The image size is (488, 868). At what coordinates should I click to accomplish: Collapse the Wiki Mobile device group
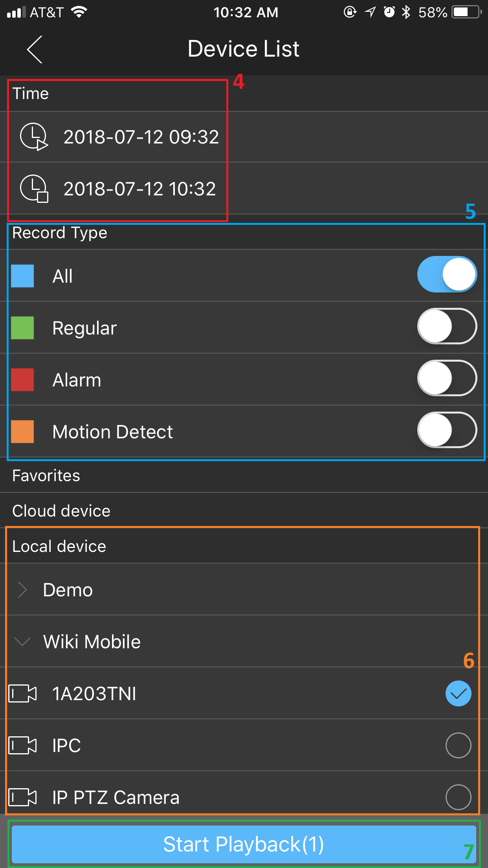22,642
